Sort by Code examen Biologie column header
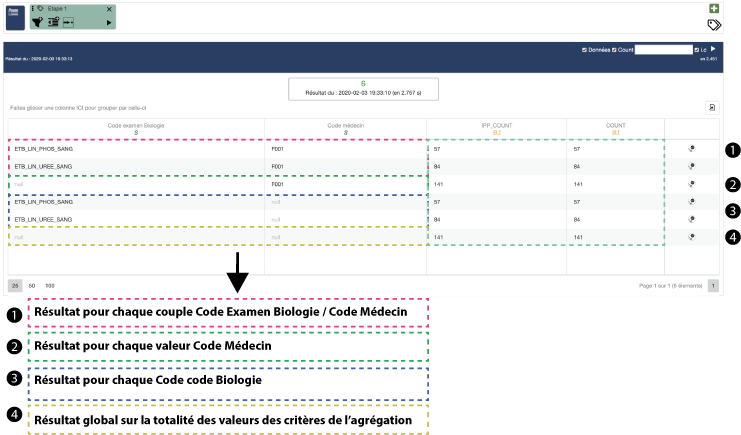Viewport: 741px width, 435px height. pos(135,125)
